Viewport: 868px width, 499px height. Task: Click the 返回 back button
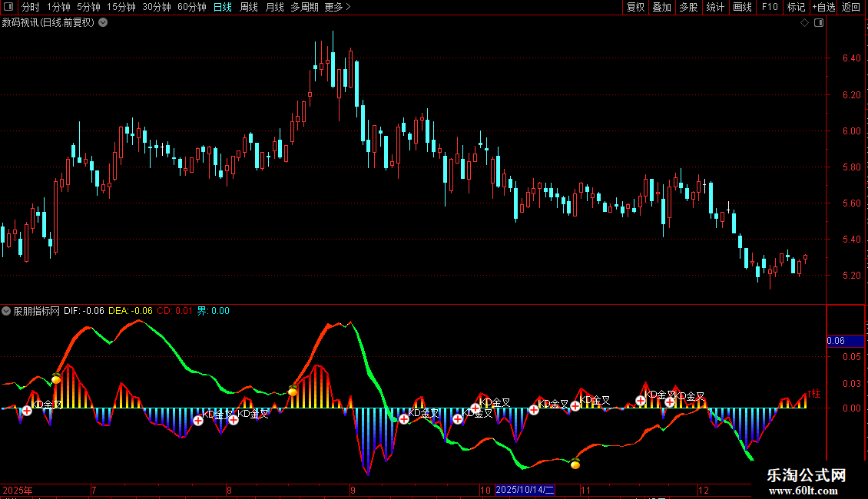pos(851,7)
